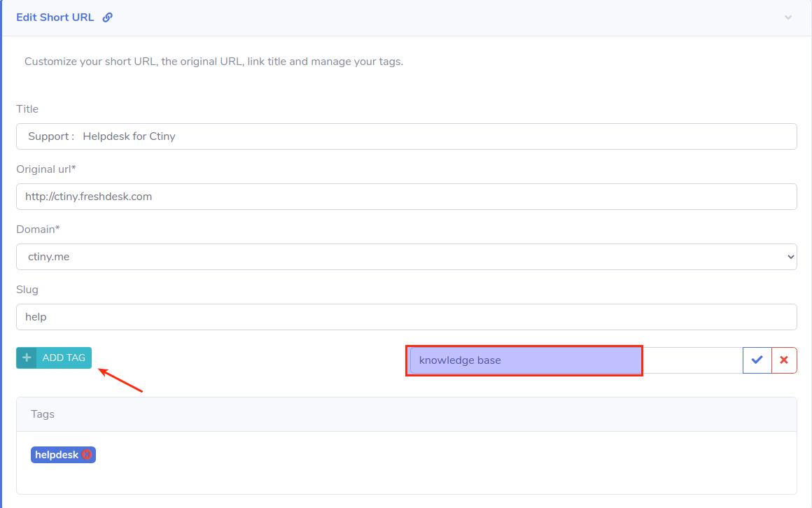Collapse the Edit Short URL panel chevron
812x508 pixels.
pyautogui.click(x=788, y=17)
